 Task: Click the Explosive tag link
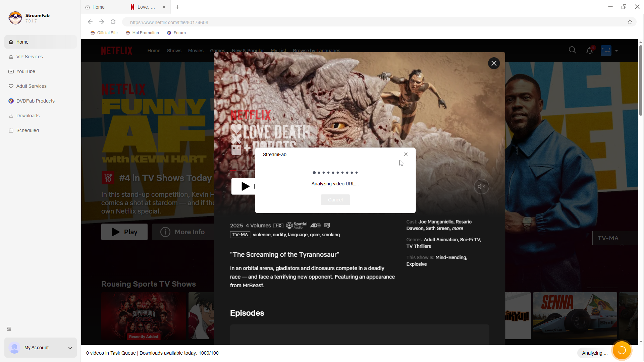[417, 264]
